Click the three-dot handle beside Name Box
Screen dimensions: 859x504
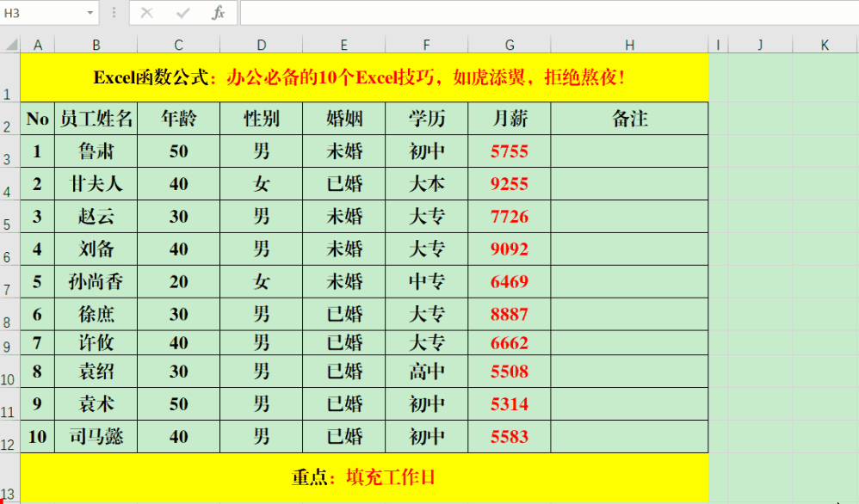pos(114,13)
